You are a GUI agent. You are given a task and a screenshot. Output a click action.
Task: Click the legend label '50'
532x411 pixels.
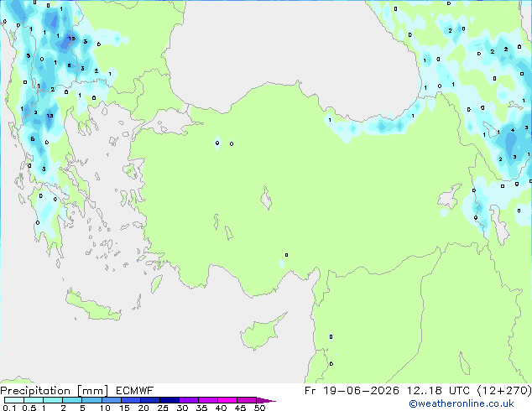[x=259, y=408]
